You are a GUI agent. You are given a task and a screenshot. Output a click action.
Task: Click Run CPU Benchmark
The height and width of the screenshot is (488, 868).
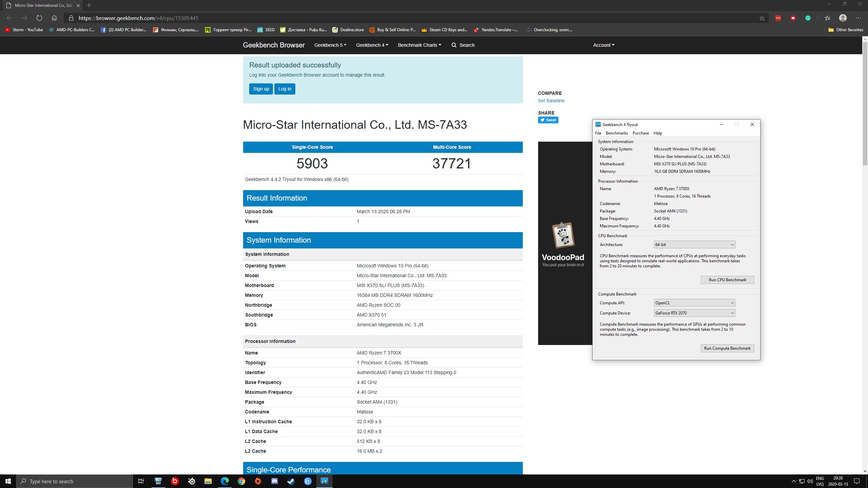[x=727, y=280]
